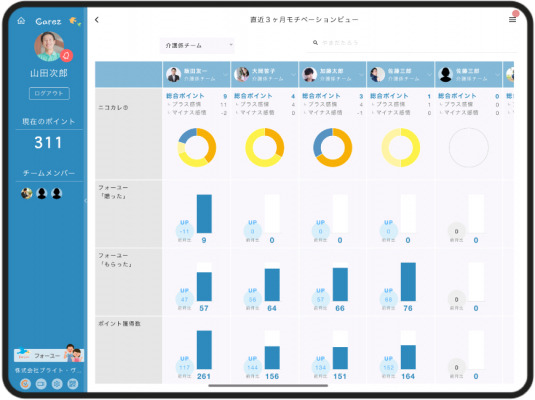Go to home via the house icon
Screen dimensions: 535x400
(21, 21)
